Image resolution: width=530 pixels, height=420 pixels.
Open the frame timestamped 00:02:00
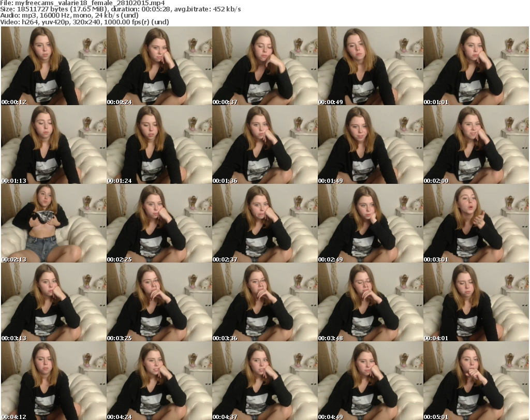tap(476, 144)
